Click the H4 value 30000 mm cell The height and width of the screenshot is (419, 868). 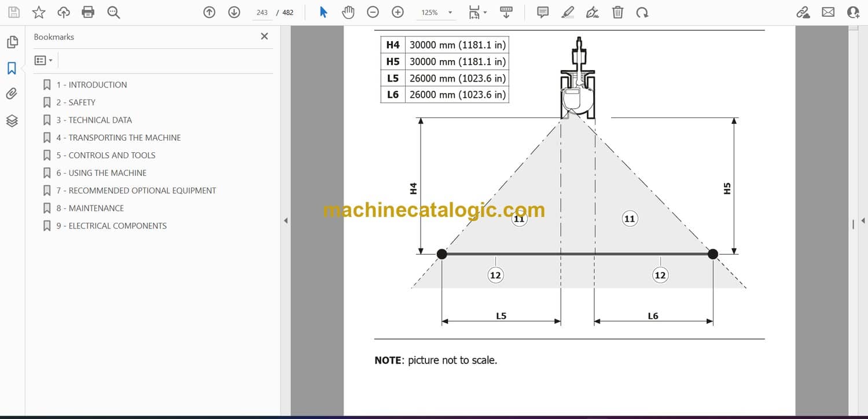pyautogui.click(x=457, y=45)
